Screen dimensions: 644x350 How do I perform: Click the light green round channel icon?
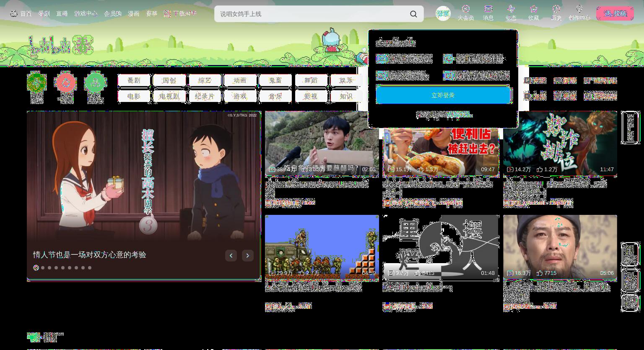[x=95, y=83]
